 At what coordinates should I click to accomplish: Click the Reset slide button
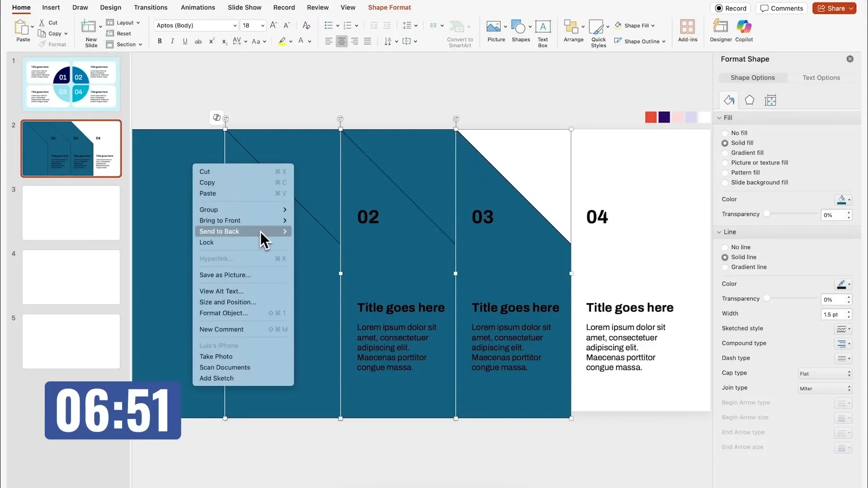pyautogui.click(x=118, y=33)
